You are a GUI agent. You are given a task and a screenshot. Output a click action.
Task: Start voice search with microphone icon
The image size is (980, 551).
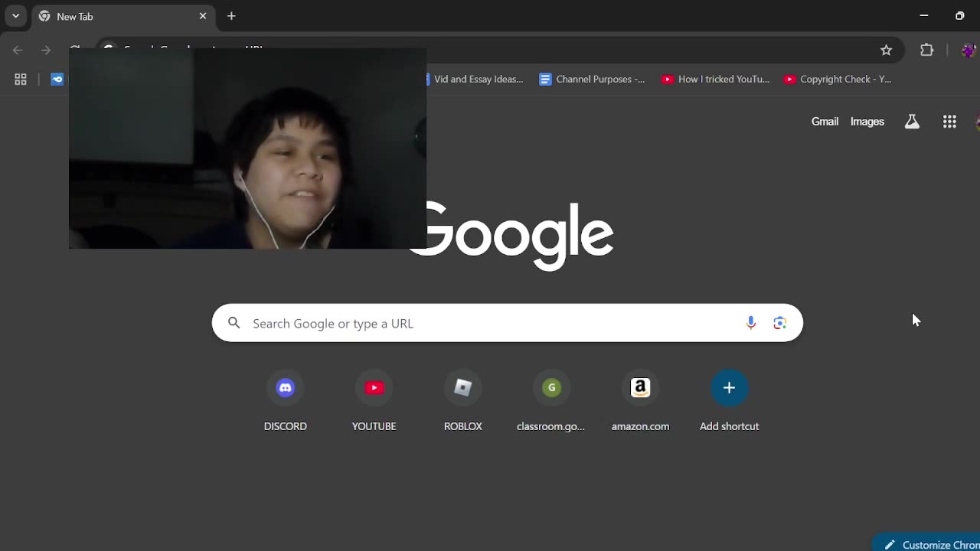pyautogui.click(x=750, y=323)
